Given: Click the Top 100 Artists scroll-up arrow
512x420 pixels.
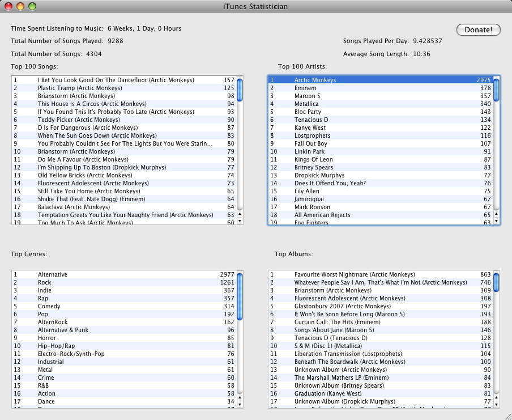Looking at the screenshot, I should pyautogui.click(x=496, y=214).
